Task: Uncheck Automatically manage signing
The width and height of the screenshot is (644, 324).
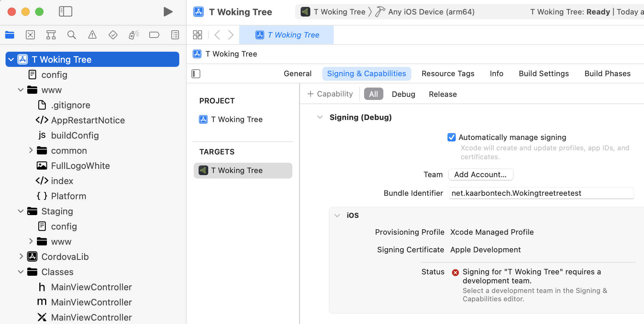Action: pyautogui.click(x=452, y=137)
